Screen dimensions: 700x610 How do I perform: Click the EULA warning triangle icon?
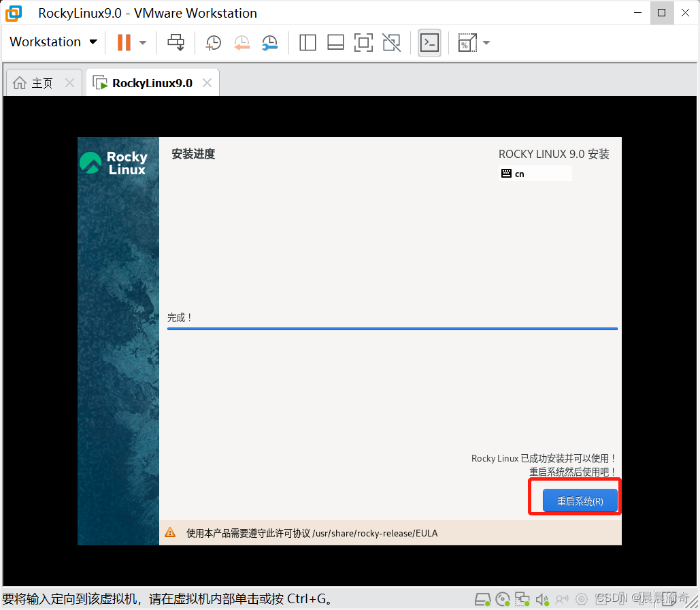coord(170,532)
